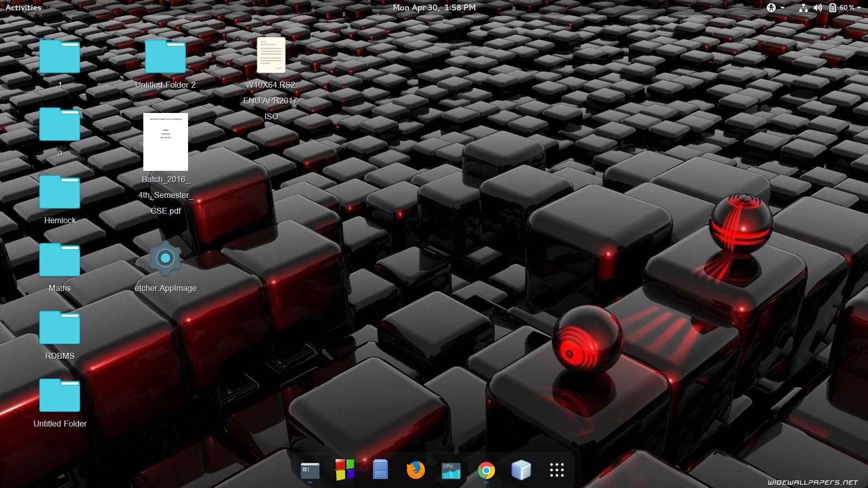The height and width of the screenshot is (488, 868).
Task: Click the volume icon in the top bar
Action: click(817, 7)
